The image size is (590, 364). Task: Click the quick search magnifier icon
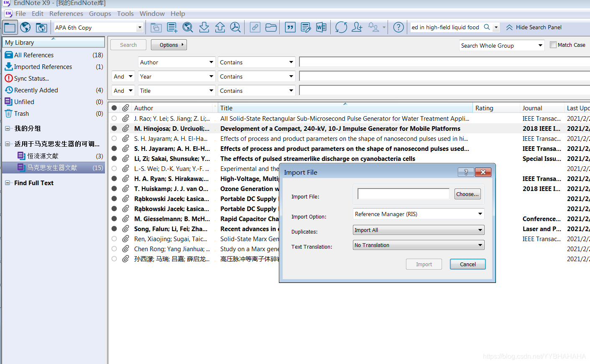click(487, 27)
